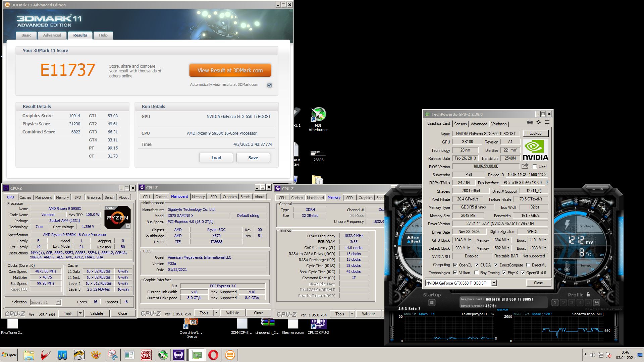Image resolution: width=644 pixels, height=362 pixels.
Task: Open the Help tab in 3DMark 11
Action: (x=103, y=35)
